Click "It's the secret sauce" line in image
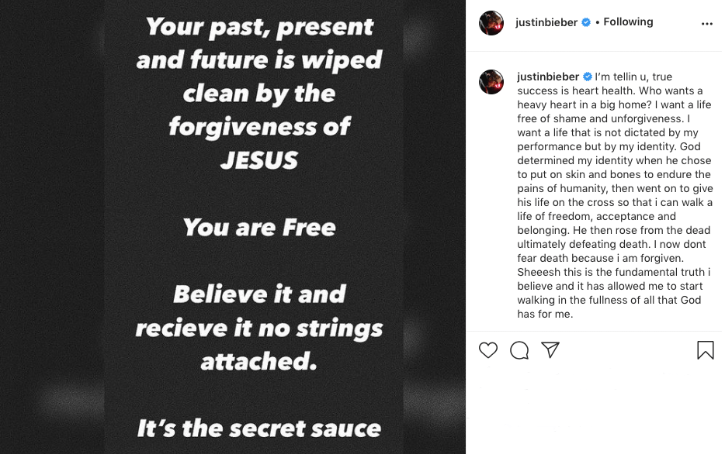The image size is (722, 454). [x=259, y=430]
